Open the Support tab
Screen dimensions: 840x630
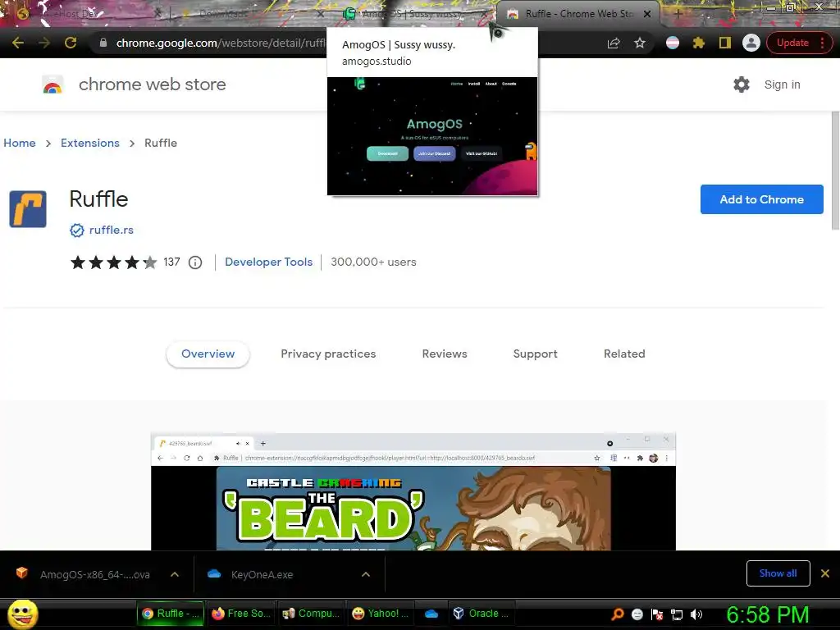535,354
